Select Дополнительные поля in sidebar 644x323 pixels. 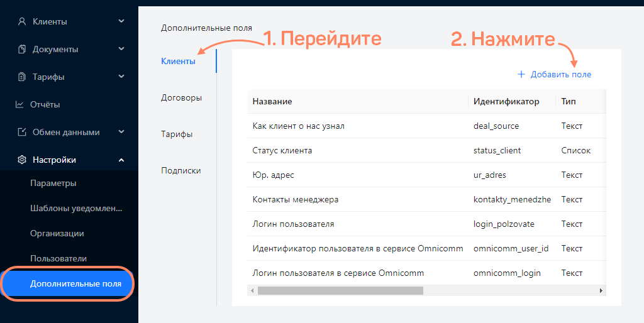coord(68,283)
